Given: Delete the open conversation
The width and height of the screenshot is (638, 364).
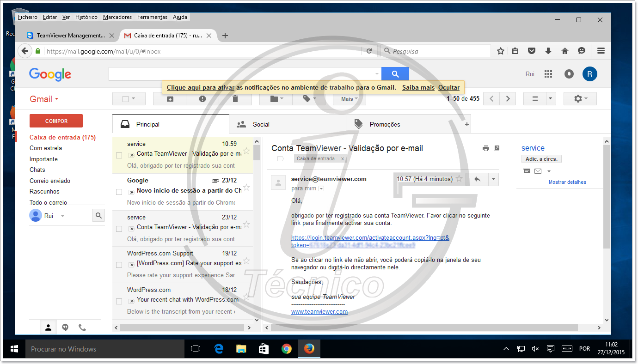Looking at the screenshot, I should pos(235,98).
